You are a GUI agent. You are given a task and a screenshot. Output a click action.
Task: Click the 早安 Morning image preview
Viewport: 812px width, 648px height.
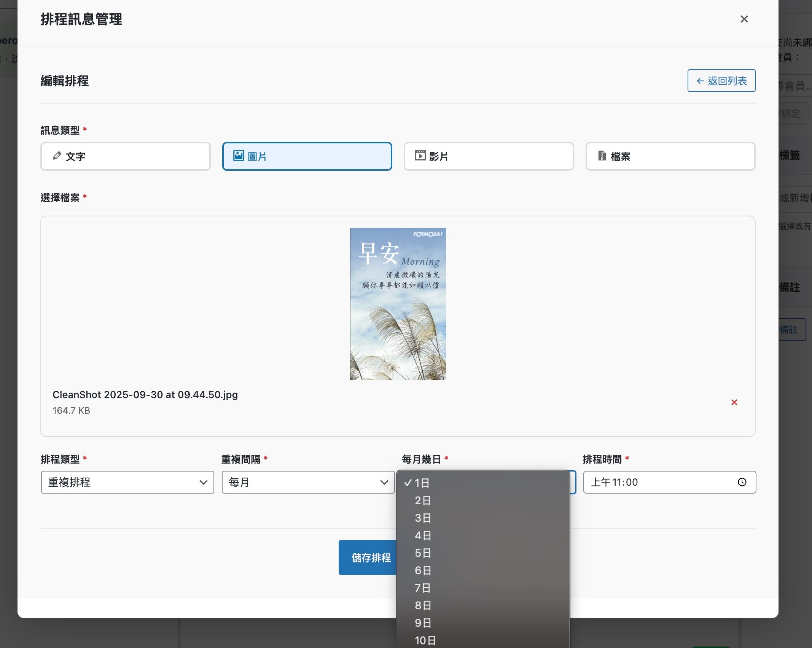click(398, 303)
